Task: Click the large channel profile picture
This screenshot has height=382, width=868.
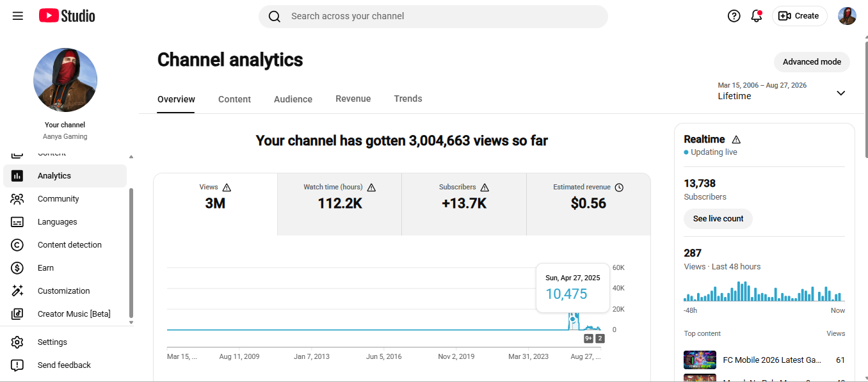Action: (x=65, y=80)
